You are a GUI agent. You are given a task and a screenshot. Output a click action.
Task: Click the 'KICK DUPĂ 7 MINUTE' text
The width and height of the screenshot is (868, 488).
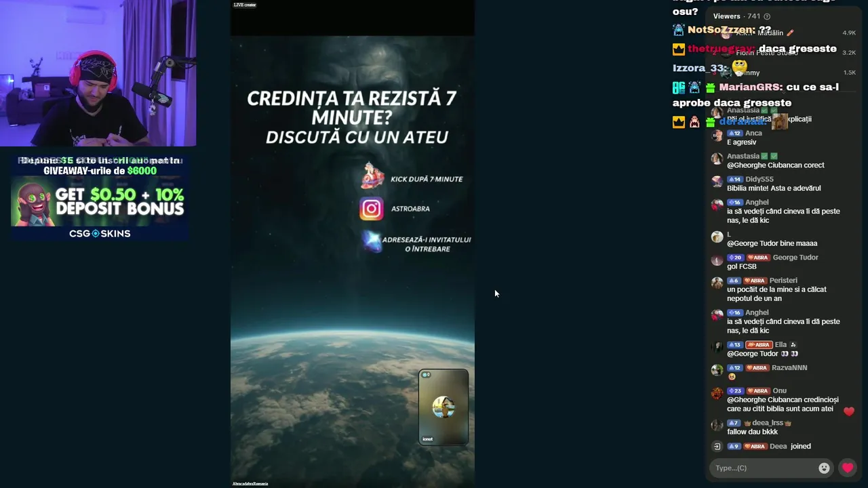(x=427, y=180)
